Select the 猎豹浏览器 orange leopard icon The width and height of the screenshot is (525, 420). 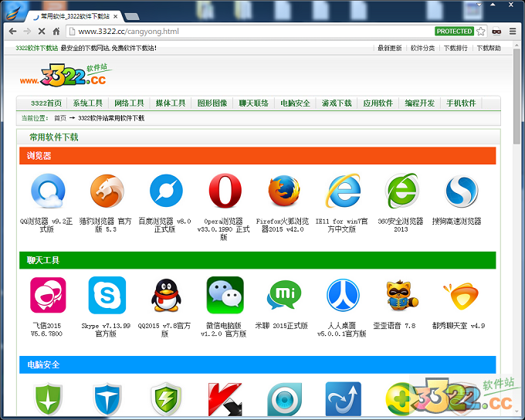[107, 191]
